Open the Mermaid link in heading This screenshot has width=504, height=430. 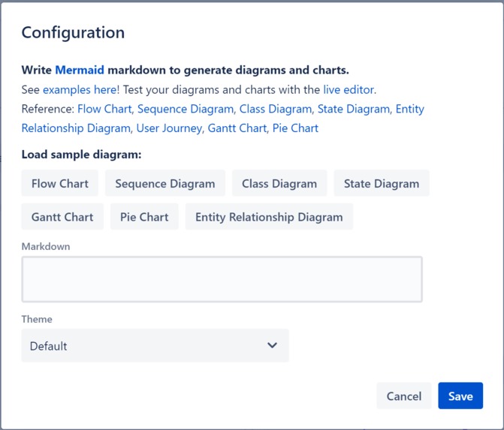[80, 70]
